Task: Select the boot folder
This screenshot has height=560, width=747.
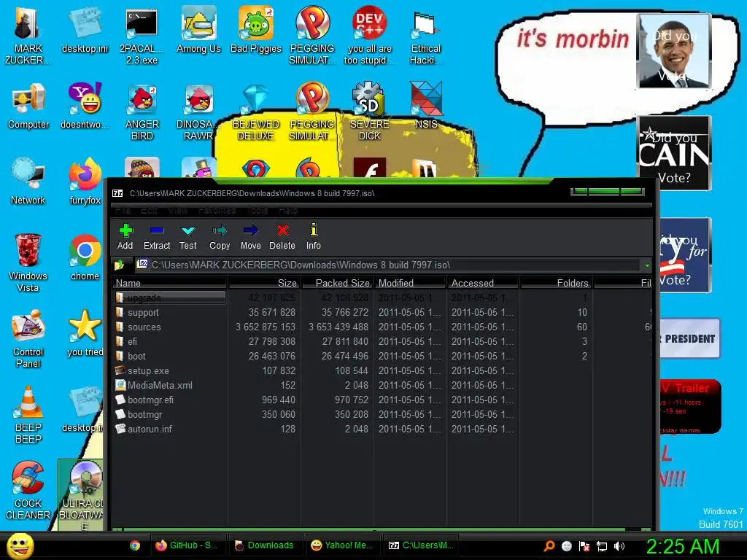Action: (x=136, y=356)
